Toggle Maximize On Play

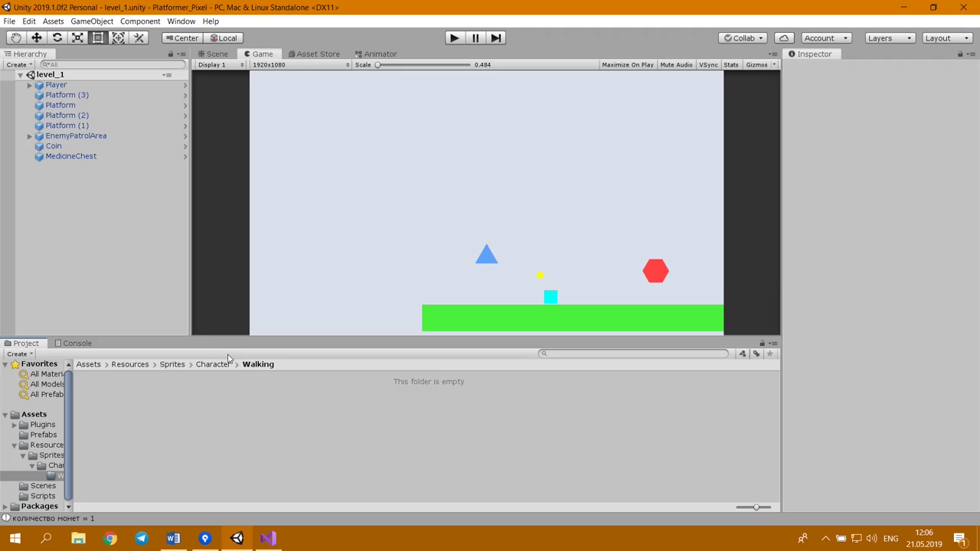click(x=627, y=65)
